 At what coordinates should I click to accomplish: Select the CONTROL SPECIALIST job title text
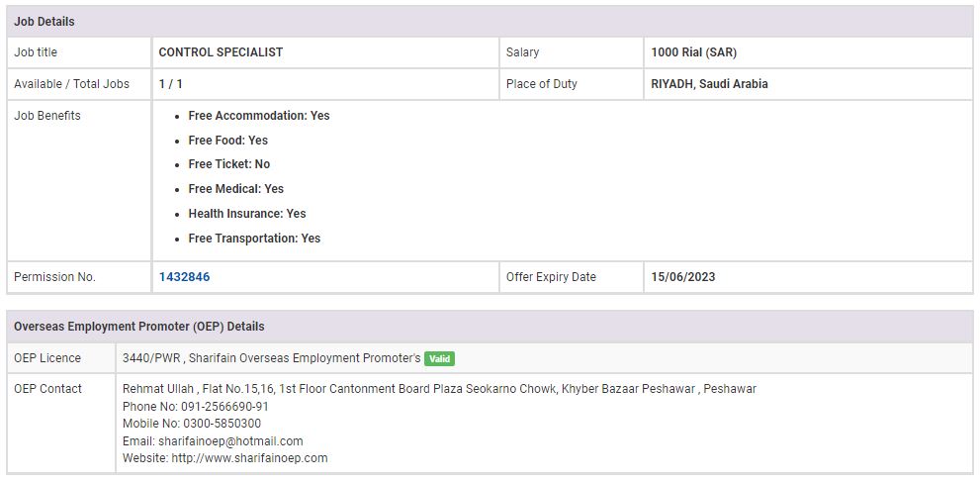[221, 52]
